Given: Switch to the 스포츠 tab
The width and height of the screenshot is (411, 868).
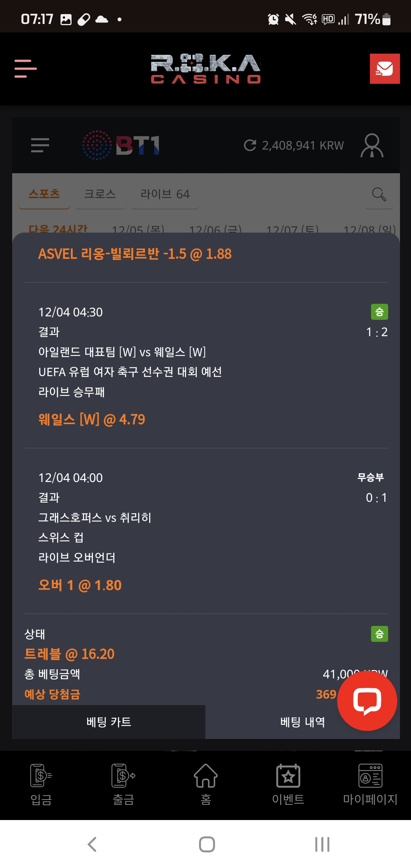Looking at the screenshot, I should (x=44, y=194).
